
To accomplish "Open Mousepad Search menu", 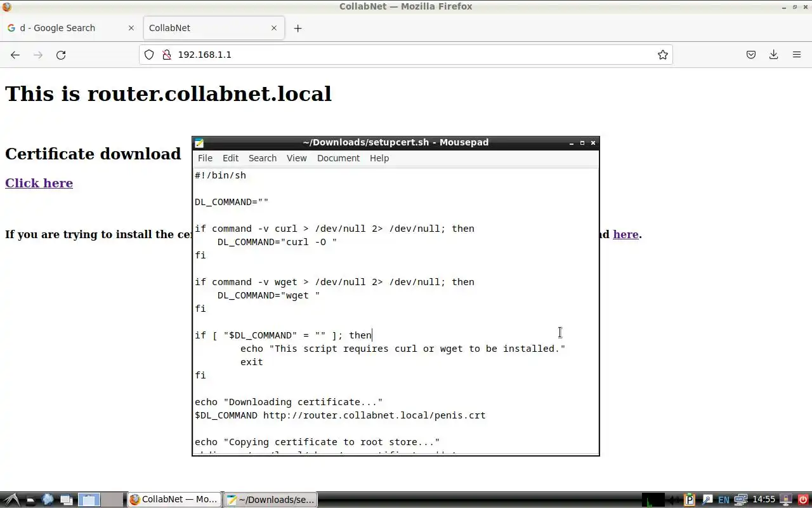I will pos(263,158).
